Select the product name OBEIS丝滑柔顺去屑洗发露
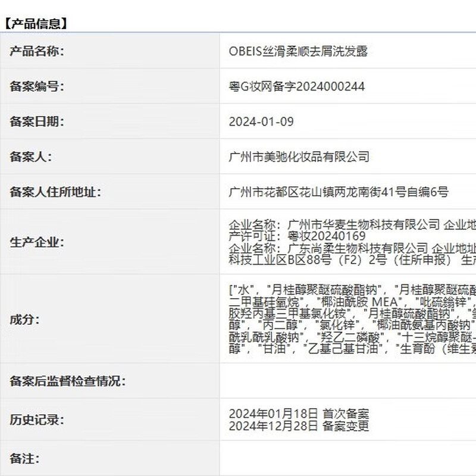Viewport: 476px width, 476px height. pyautogui.click(x=298, y=51)
